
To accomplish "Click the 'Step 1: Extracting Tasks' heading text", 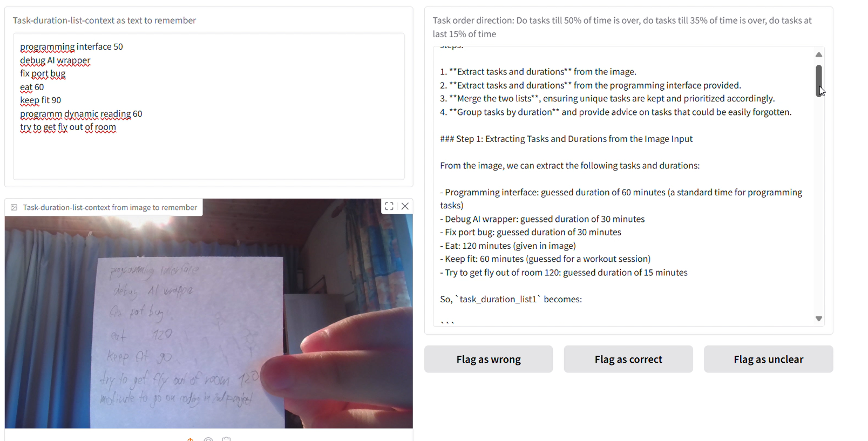I will point(566,139).
